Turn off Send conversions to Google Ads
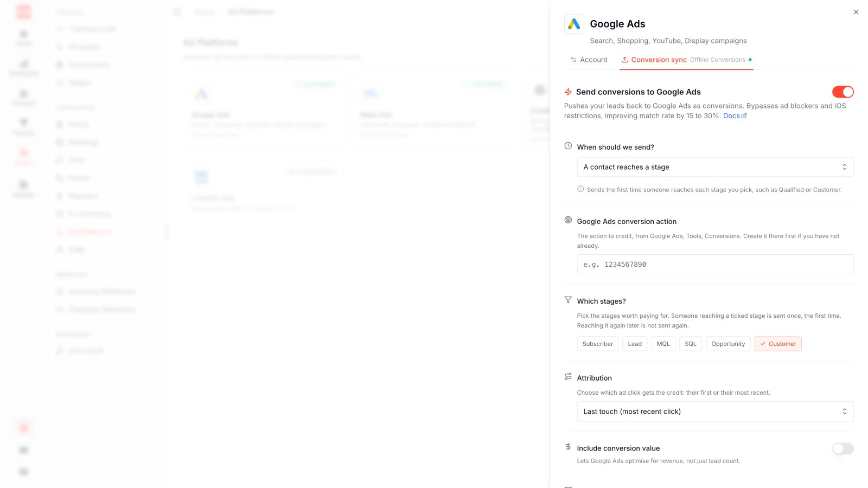The width and height of the screenshot is (868, 488). (x=843, y=92)
